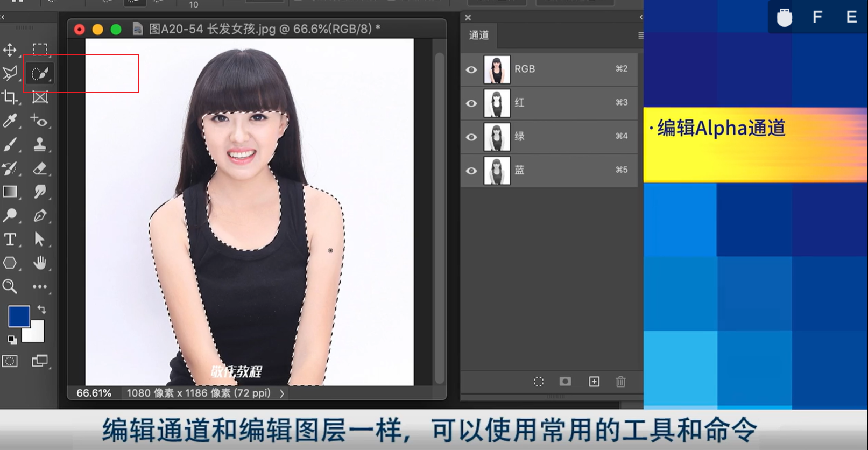The image size is (868, 450).
Task: Create a new channel
Action: pyautogui.click(x=594, y=382)
